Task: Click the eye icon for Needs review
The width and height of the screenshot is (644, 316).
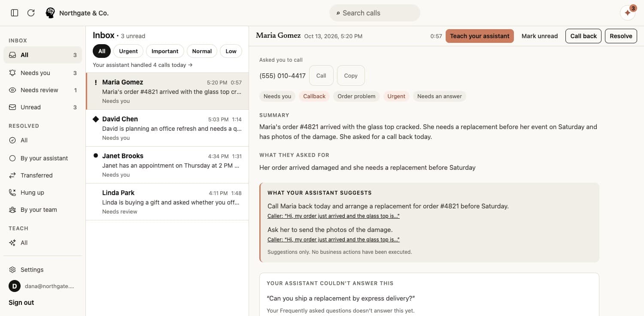Action: coord(12,90)
